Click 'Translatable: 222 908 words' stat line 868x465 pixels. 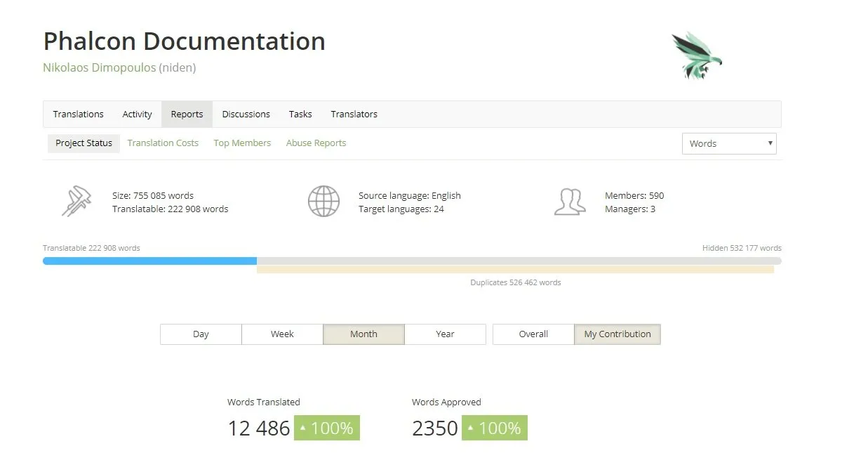[170, 209]
